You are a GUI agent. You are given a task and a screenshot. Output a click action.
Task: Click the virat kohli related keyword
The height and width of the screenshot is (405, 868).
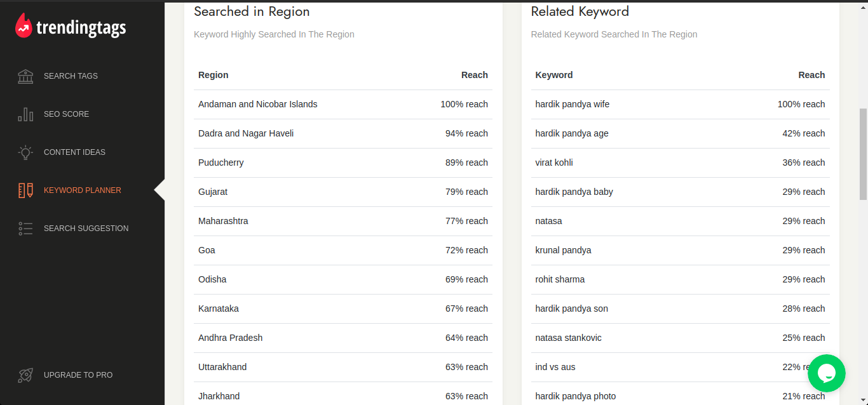(554, 163)
